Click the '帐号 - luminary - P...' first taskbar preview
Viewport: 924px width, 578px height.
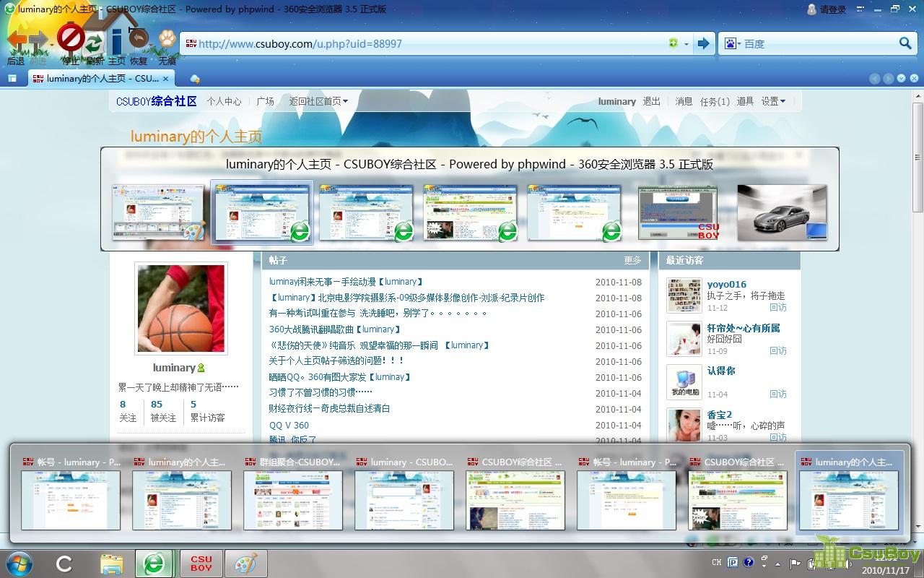[x=71, y=493]
